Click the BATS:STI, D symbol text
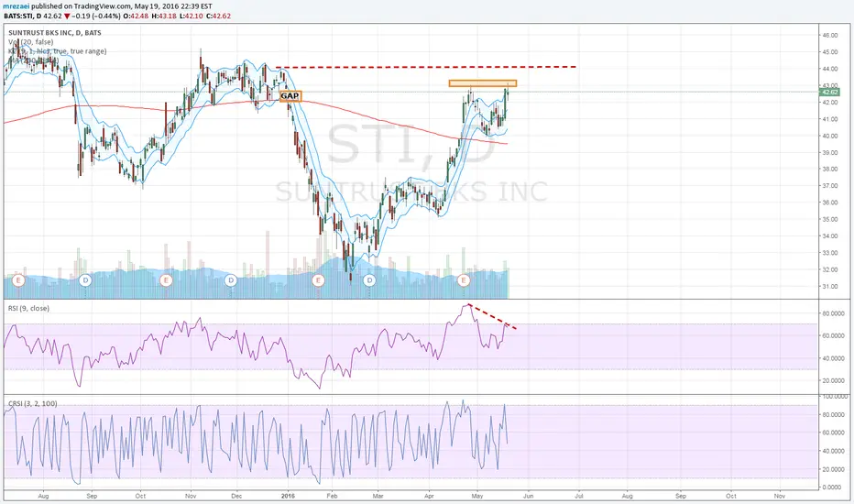 (22, 16)
